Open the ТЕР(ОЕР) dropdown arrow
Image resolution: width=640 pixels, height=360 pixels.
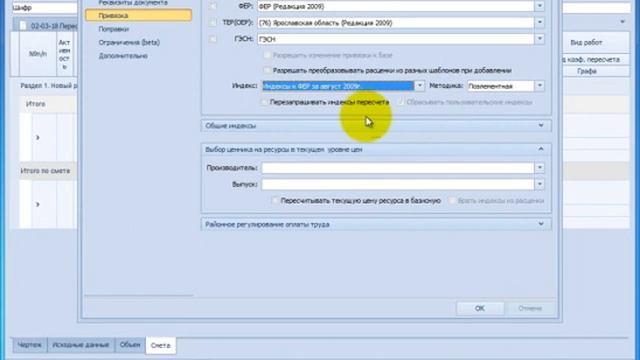540,22
